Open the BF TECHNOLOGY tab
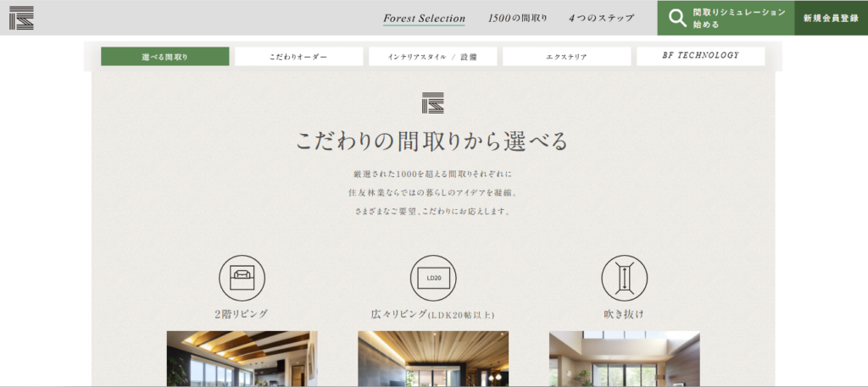 click(x=700, y=56)
